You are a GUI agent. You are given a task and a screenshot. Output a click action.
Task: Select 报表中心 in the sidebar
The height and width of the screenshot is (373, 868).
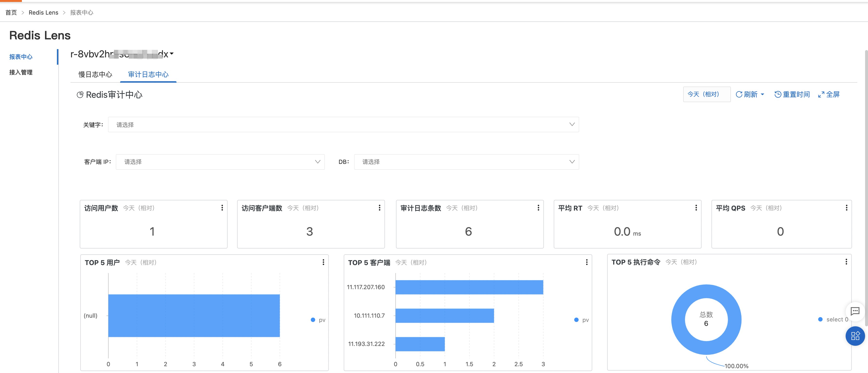pyautogui.click(x=21, y=57)
